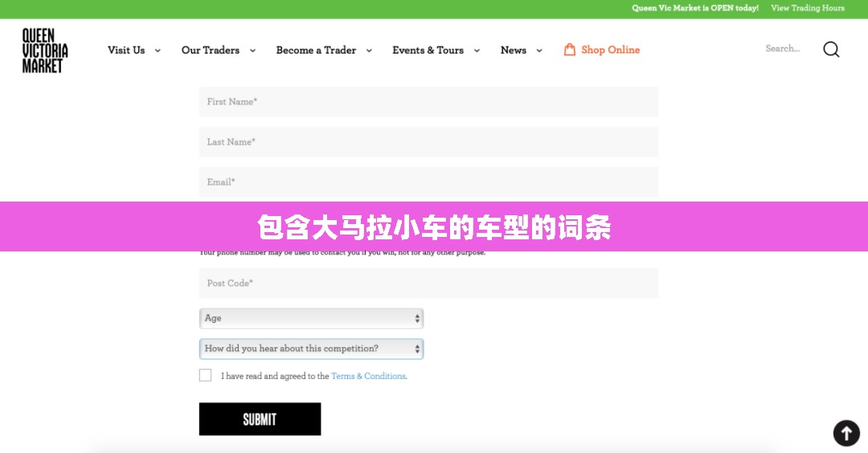
Task: Click the Queen Victoria Market logo
Action: (x=45, y=51)
